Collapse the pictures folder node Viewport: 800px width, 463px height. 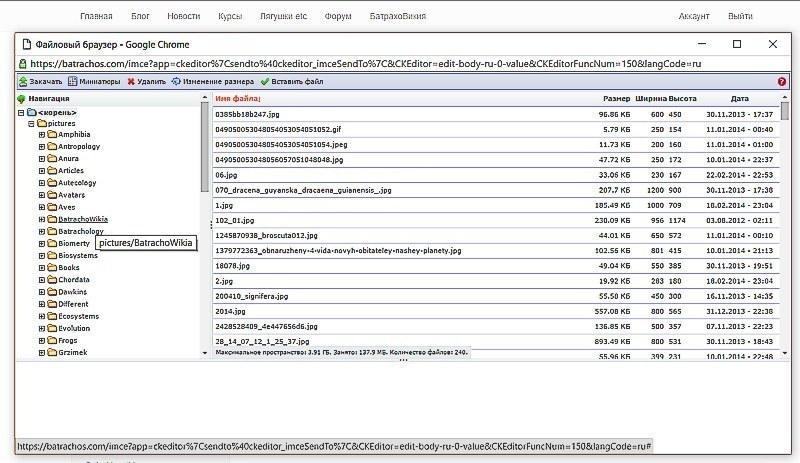(31, 124)
